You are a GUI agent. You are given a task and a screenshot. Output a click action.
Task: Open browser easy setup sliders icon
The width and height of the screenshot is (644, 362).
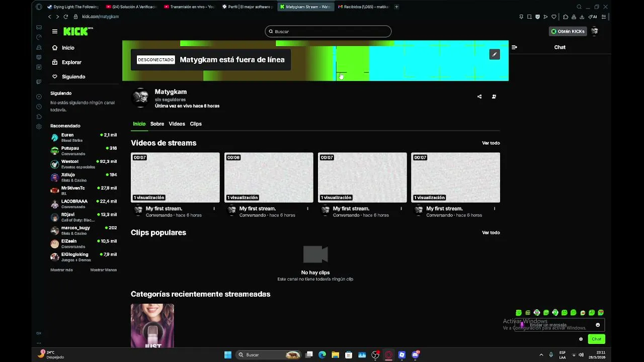point(604,17)
